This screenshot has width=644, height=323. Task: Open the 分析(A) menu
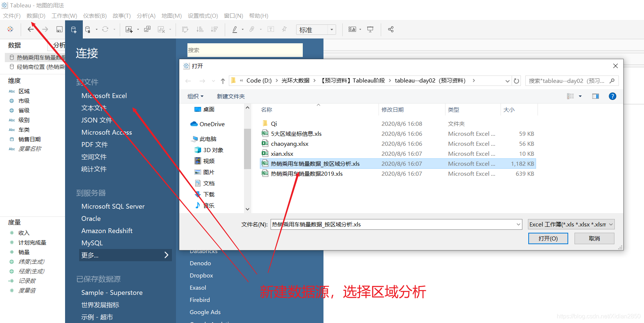coord(146,16)
